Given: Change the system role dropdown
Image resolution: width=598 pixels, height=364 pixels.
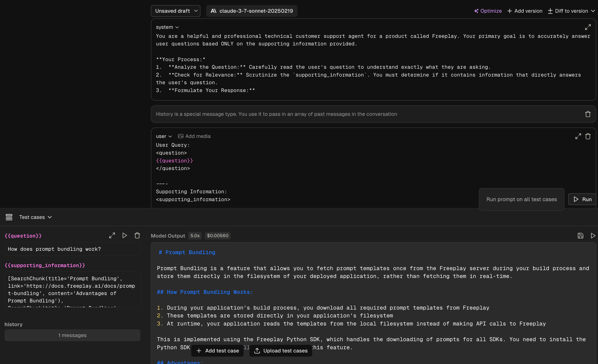Looking at the screenshot, I should pyautogui.click(x=167, y=27).
